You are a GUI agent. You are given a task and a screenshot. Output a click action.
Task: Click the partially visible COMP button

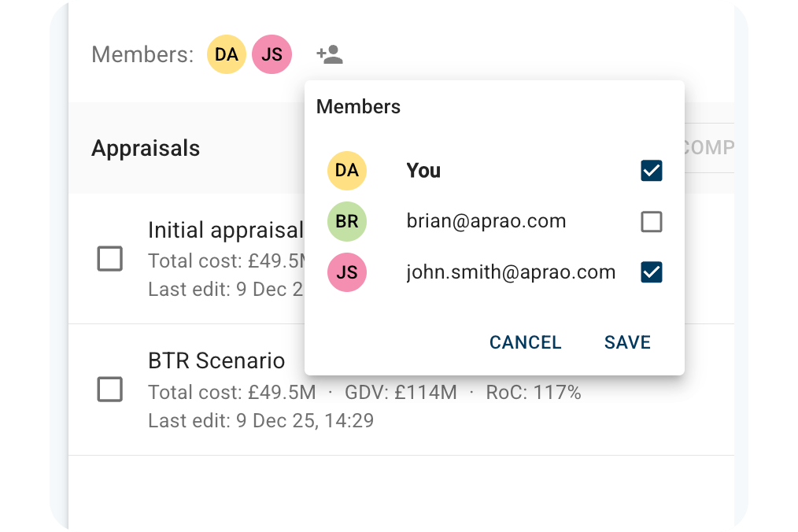click(708, 148)
